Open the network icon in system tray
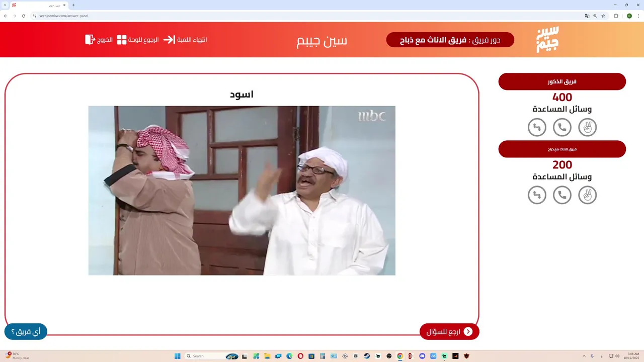The width and height of the screenshot is (644, 362). point(611,356)
